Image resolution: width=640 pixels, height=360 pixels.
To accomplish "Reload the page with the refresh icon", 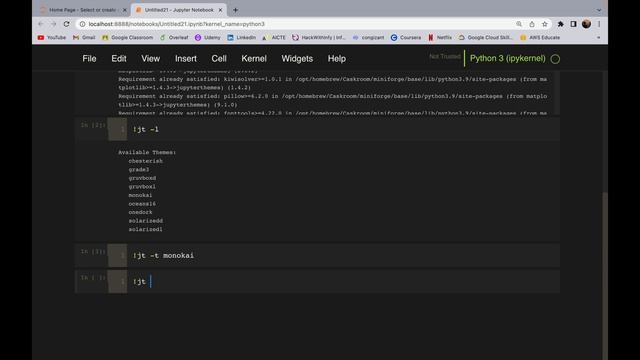I will coord(67,24).
